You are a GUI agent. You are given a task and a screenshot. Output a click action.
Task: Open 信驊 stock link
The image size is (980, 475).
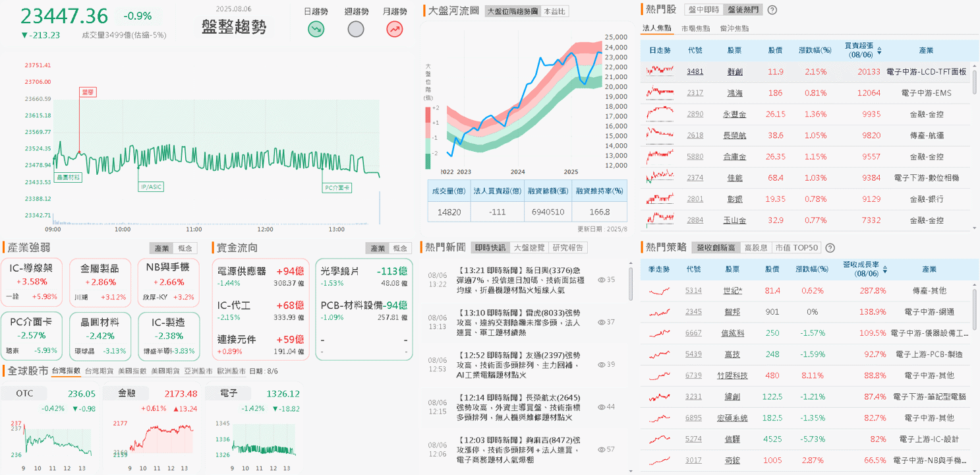coord(733,439)
